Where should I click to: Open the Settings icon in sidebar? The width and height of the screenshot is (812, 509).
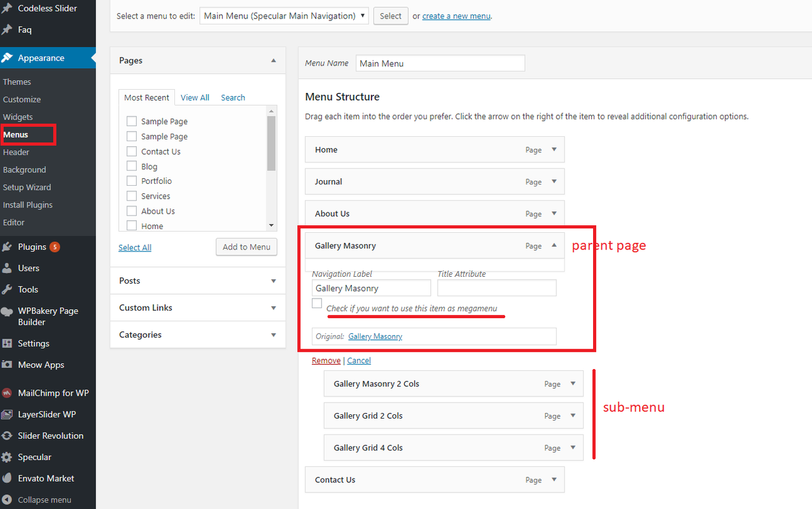pos(7,344)
